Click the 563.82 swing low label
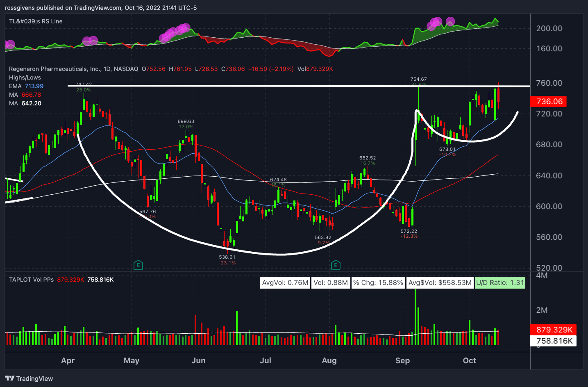The image size is (588, 387). [x=323, y=237]
